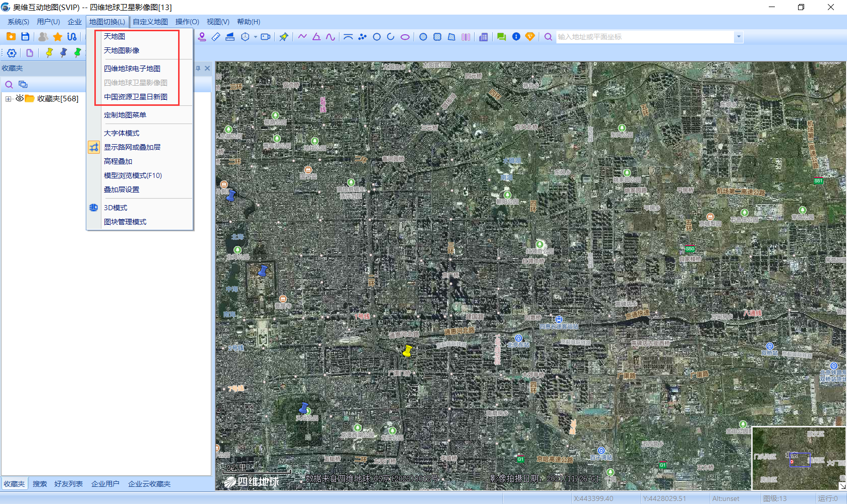
Task: Click the pin button on the 收藏夹 panel
Action: [197, 68]
